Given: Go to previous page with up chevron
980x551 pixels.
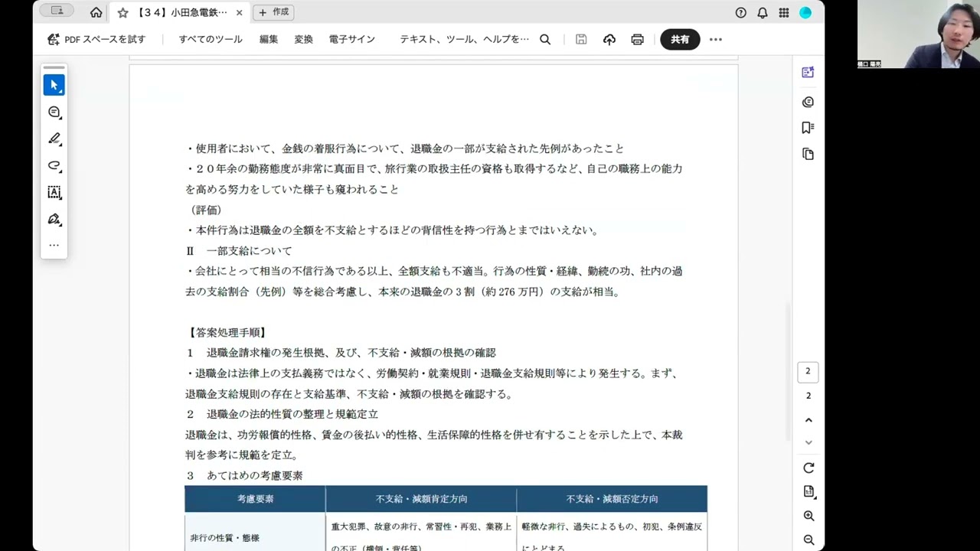Looking at the screenshot, I should pos(808,420).
